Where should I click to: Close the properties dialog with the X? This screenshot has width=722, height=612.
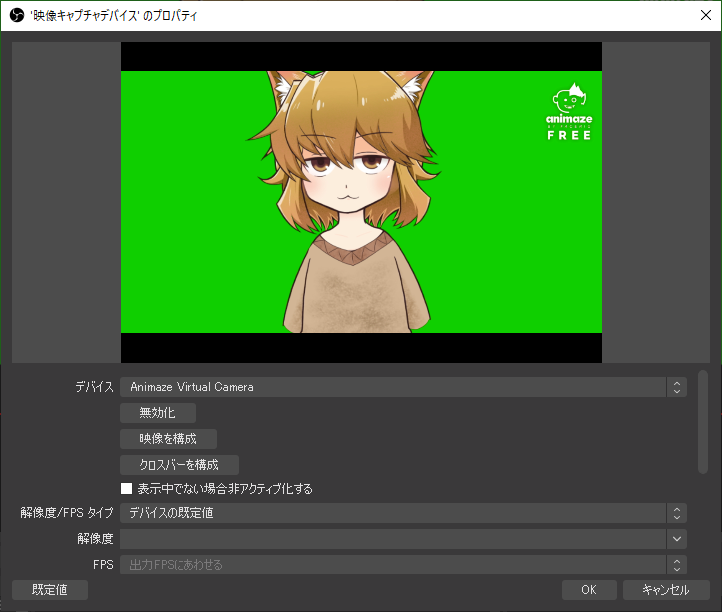point(705,15)
